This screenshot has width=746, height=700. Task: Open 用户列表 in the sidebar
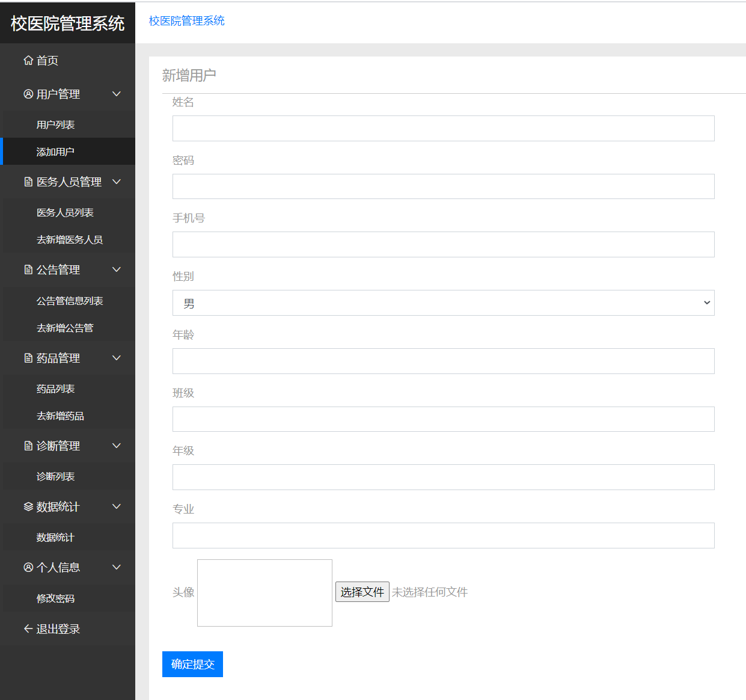(55, 124)
